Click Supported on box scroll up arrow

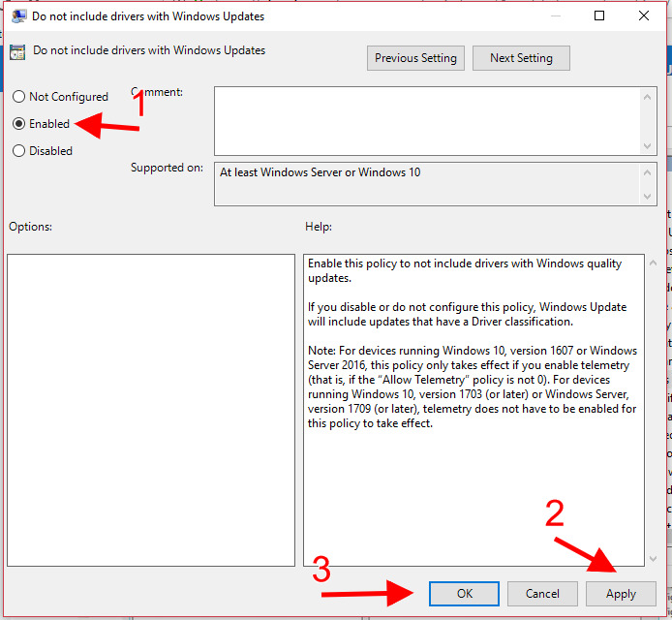(x=647, y=172)
